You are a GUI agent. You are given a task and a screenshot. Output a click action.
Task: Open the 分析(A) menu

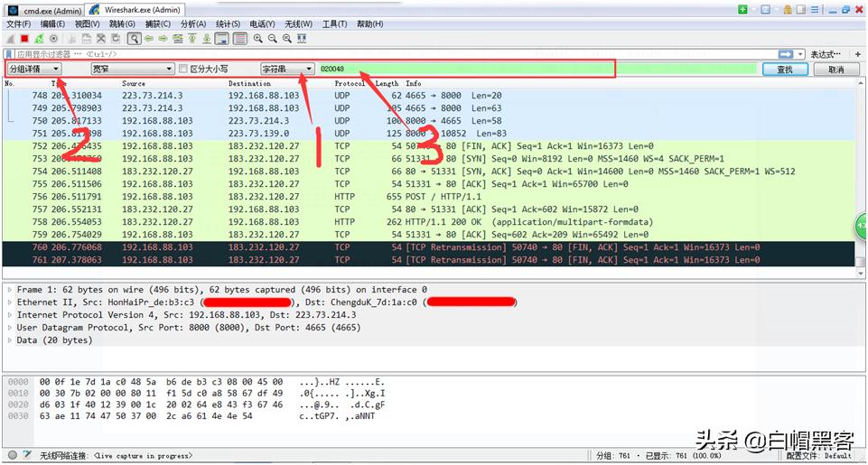point(193,24)
